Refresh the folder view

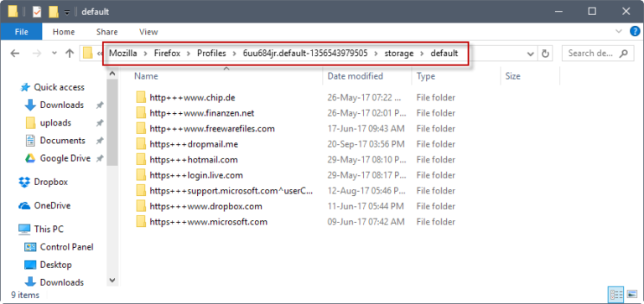point(545,54)
